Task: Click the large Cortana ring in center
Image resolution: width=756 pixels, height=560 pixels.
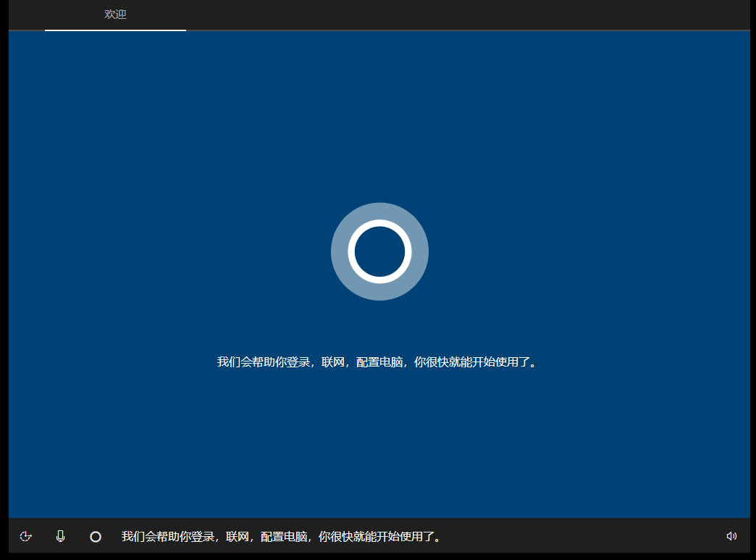Action: coord(379,251)
